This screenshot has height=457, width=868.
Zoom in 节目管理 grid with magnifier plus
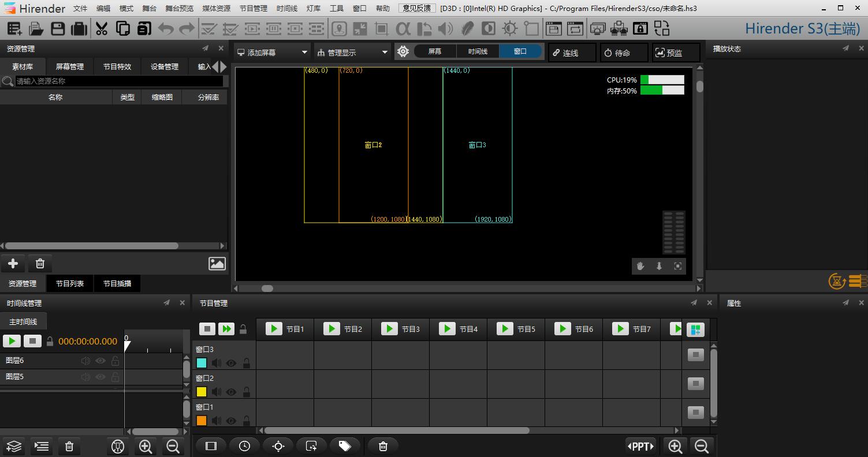tap(675, 446)
